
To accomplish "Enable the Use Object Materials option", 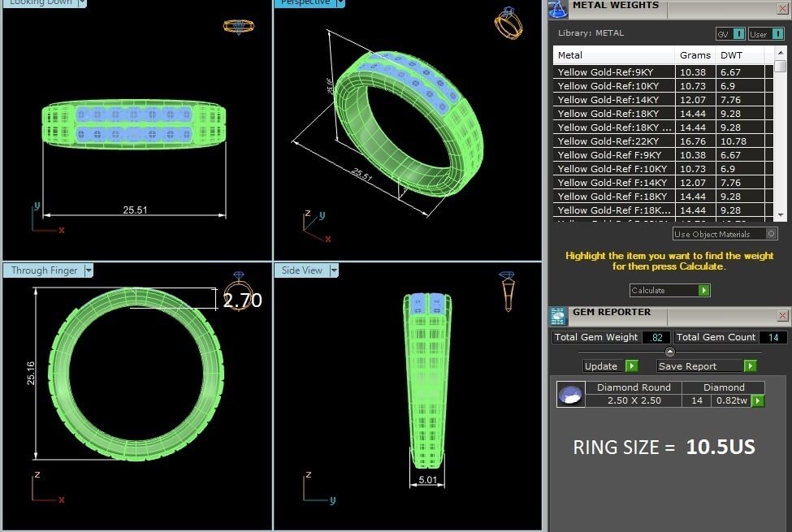I will [x=771, y=234].
